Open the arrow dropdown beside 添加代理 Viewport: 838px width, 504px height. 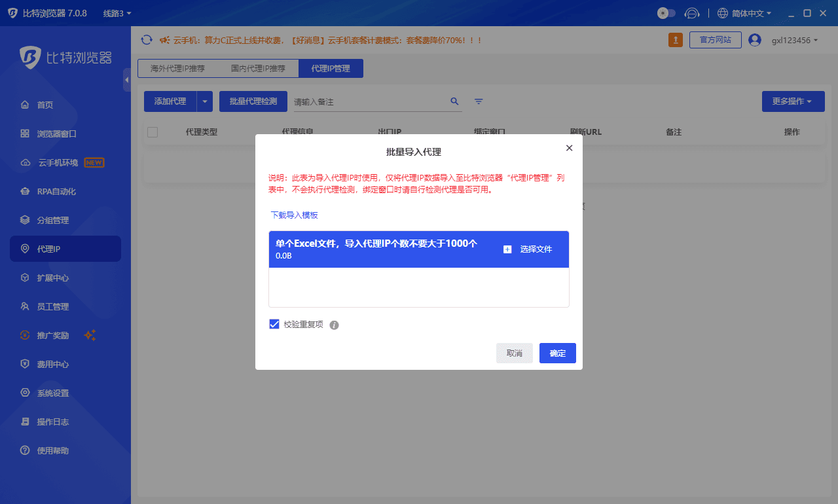coord(204,101)
